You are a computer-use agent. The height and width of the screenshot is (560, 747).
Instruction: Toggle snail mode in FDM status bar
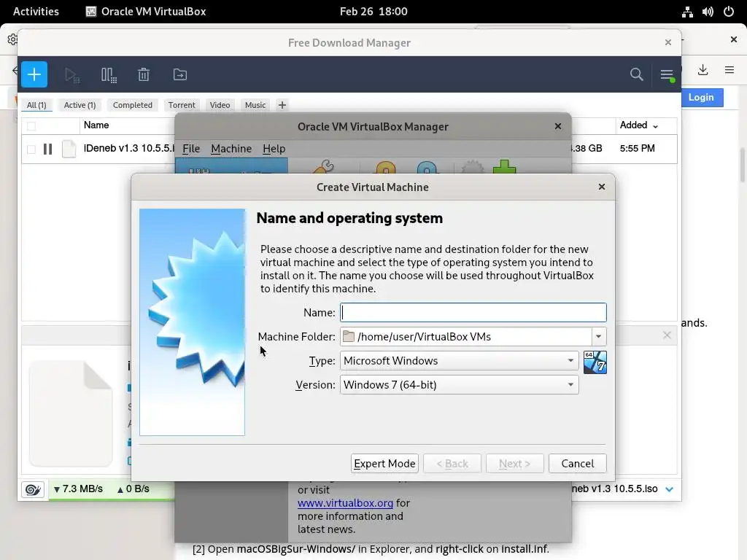click(x=33, y=489)
